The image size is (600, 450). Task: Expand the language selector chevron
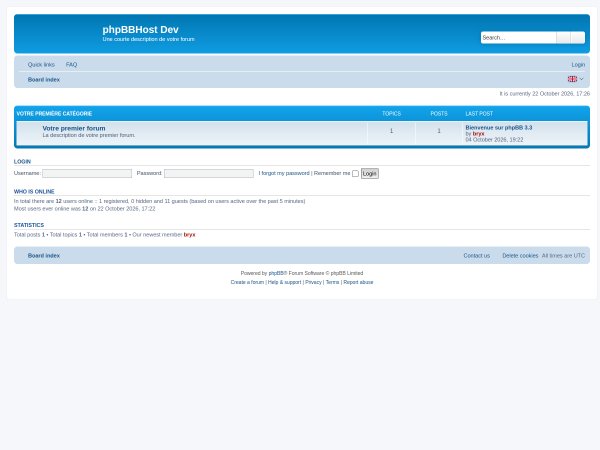pyautogui.click(x=582, y=79)
